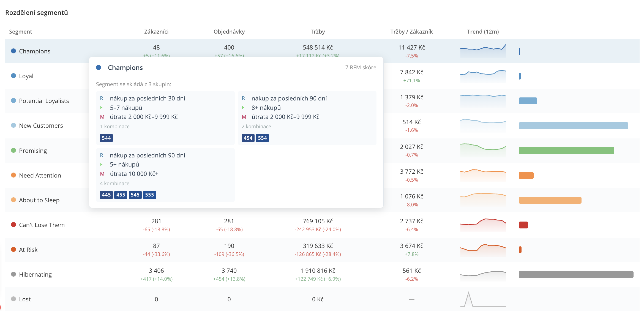Screen dimensions: 644x311
Task: Click the Can't Lose Them red dot
Action: pos(13,225)
